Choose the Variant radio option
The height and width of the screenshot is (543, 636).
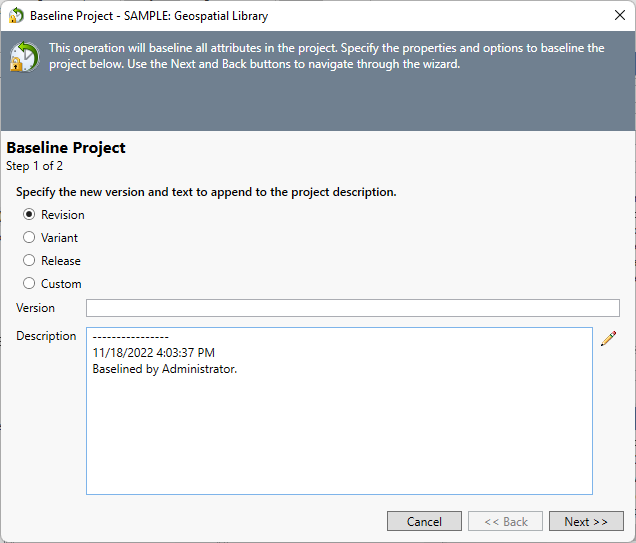coord(29,238)
